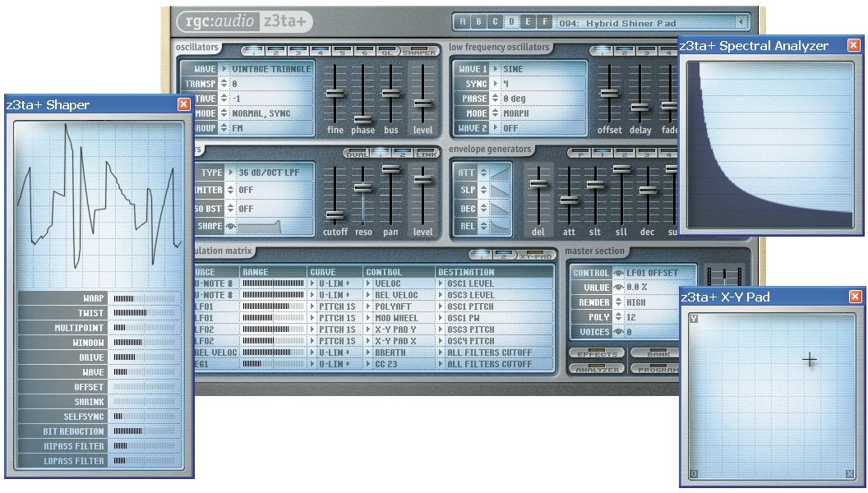Select envelope generator tab 3

click(647, 154)
